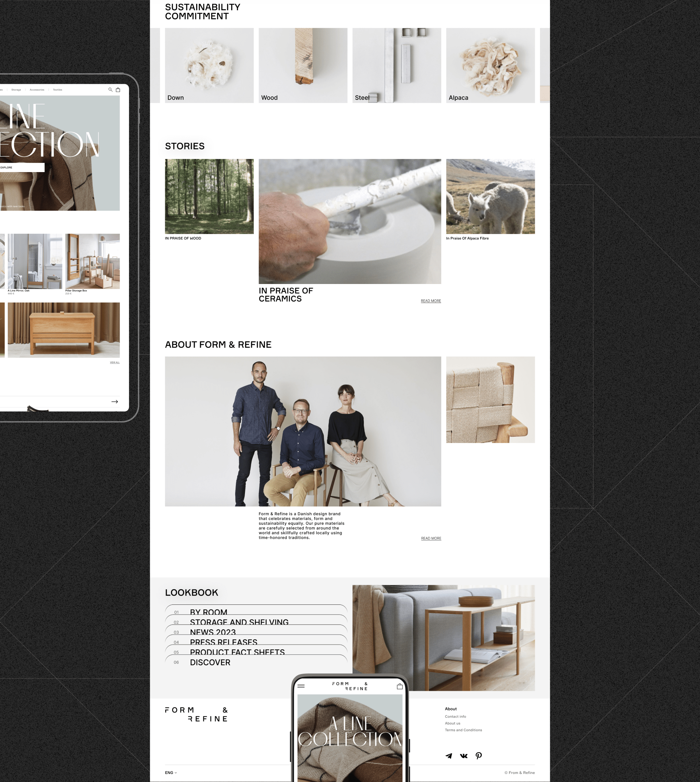Image resolution: width=700 pixels, height=782 pixels.
Task: Click the search magnifier icon on tablet
Action: click(110, 90)
